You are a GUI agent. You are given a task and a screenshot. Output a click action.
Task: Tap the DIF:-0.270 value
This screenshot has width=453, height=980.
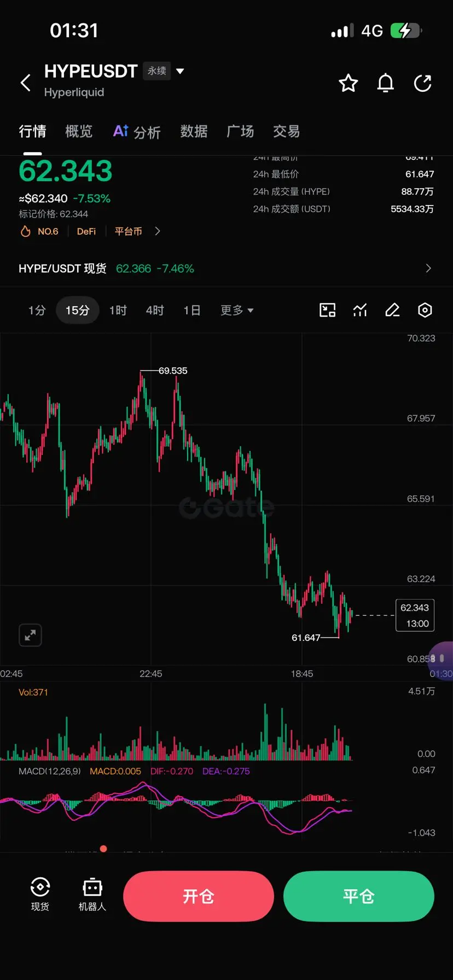point(172,771)
